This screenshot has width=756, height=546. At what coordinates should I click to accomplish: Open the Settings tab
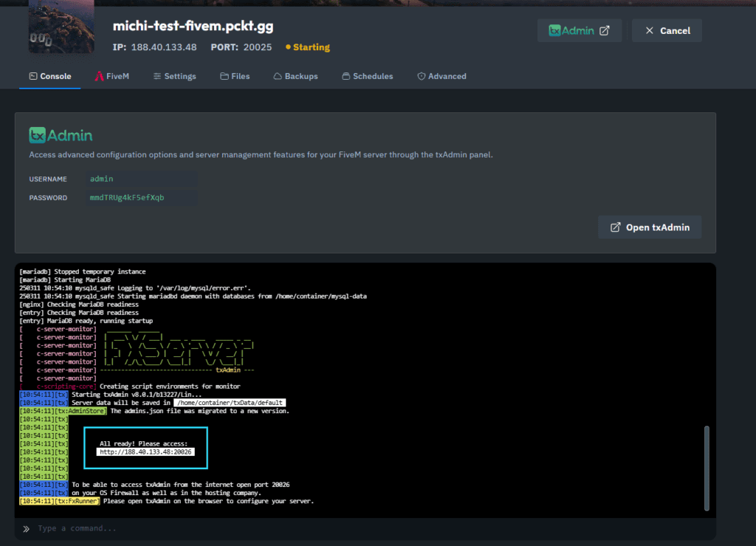174,76
